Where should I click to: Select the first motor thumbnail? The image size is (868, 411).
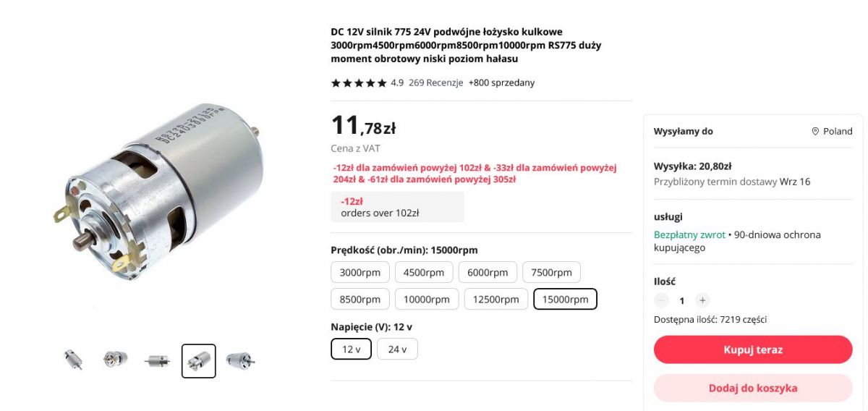click(73, 360)
